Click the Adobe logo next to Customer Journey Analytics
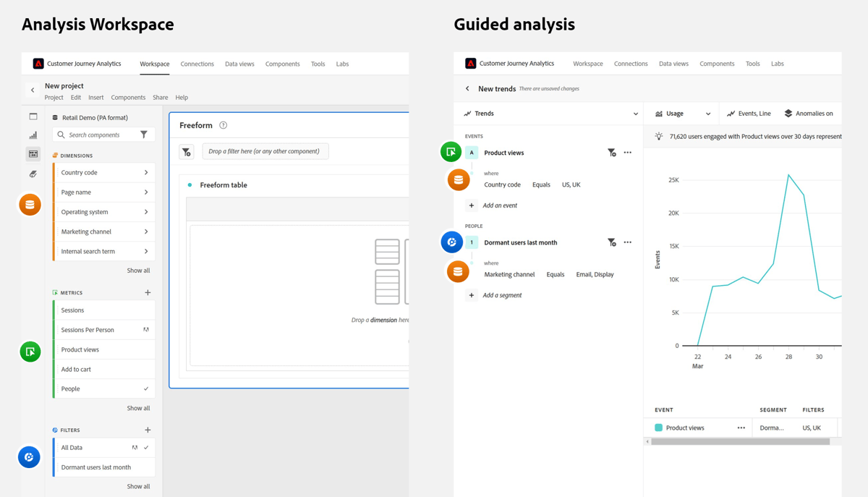 coord(38,63)
